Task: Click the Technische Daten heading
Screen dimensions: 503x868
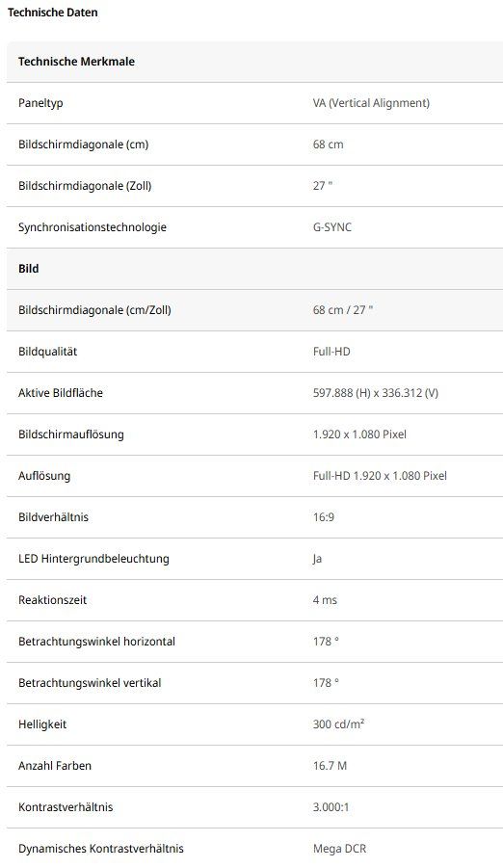Action: 53,13
